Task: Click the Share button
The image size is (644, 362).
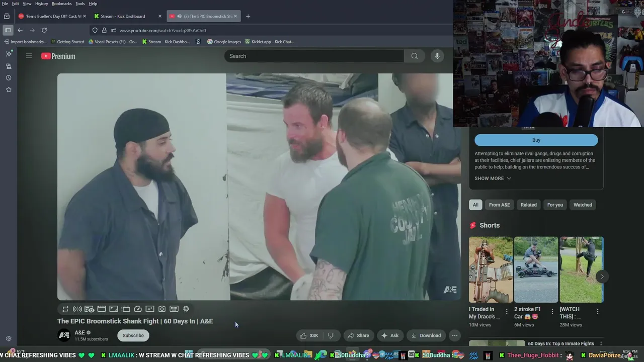Action: click(358, 335)
